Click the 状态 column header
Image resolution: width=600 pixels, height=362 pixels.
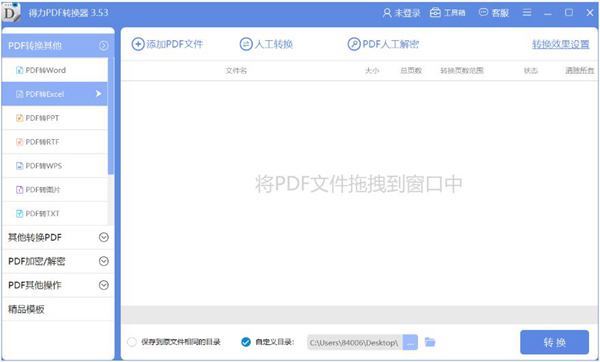click(x=531, y=70)
